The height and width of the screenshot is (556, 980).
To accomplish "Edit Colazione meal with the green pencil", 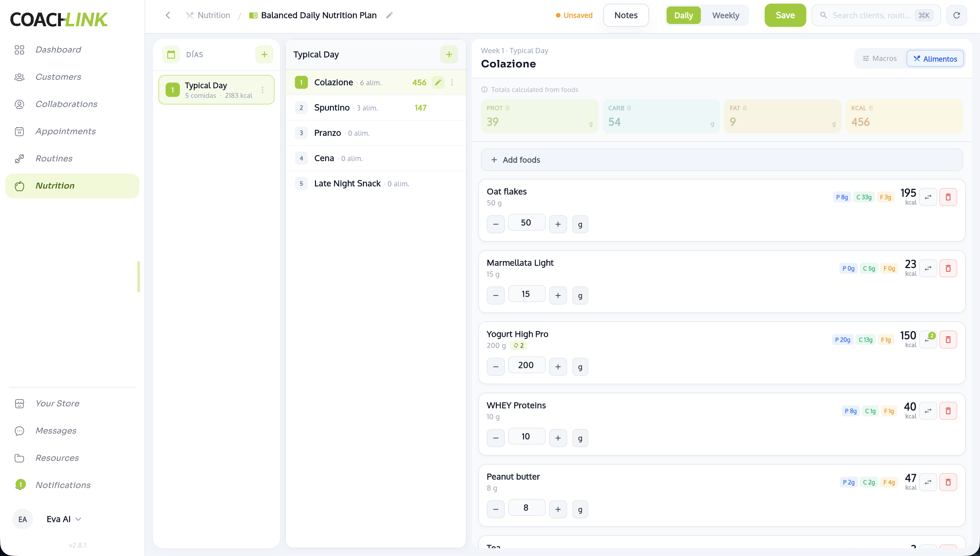I will pos(438,82).
